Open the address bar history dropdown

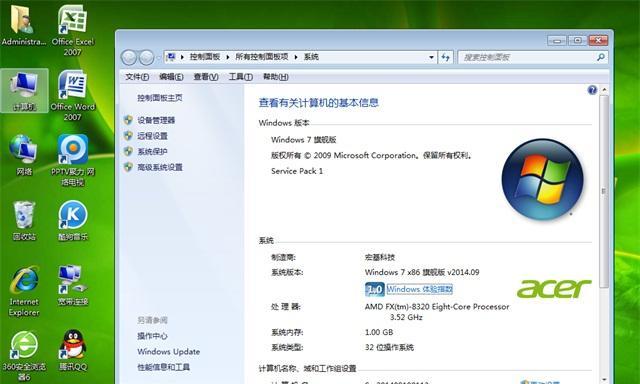click(x=431, y=57)
